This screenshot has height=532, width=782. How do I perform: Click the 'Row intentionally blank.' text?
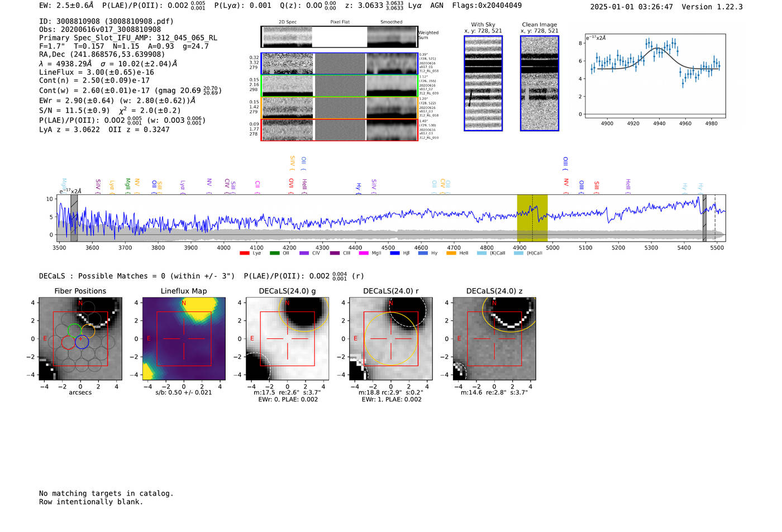(91, 502)
